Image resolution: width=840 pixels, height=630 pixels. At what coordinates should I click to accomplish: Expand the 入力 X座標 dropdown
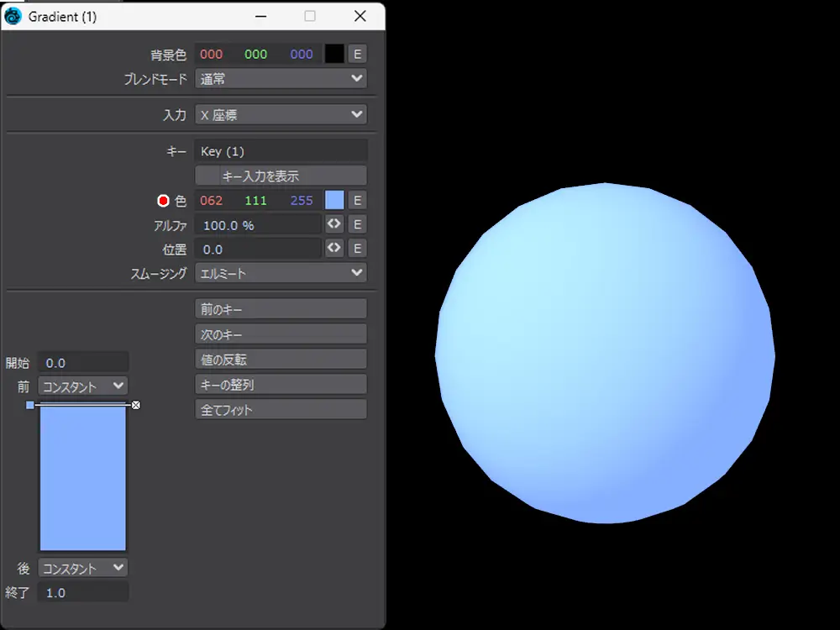pyautogui.click(x=281, y=115)
